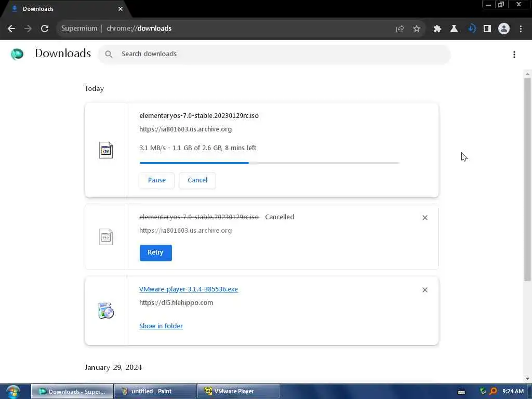Focus the Search downloads field
Screen dimensions: 532x399
(x=274, y=54)
